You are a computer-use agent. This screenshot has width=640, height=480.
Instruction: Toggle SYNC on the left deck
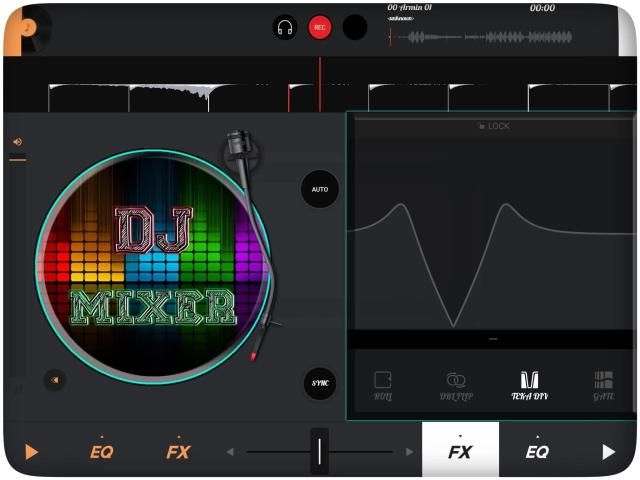tap(320, 383)
